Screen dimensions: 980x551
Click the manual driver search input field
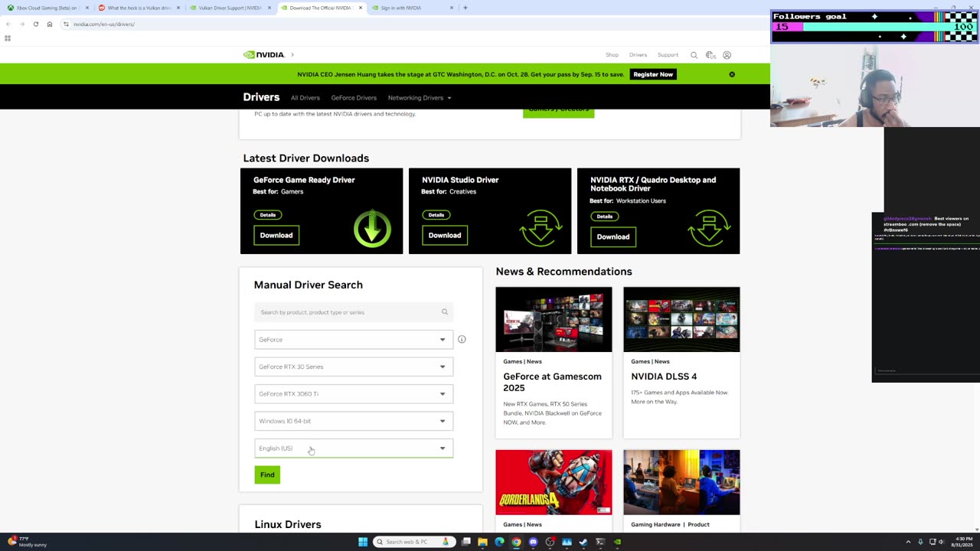tap(354, 312)
